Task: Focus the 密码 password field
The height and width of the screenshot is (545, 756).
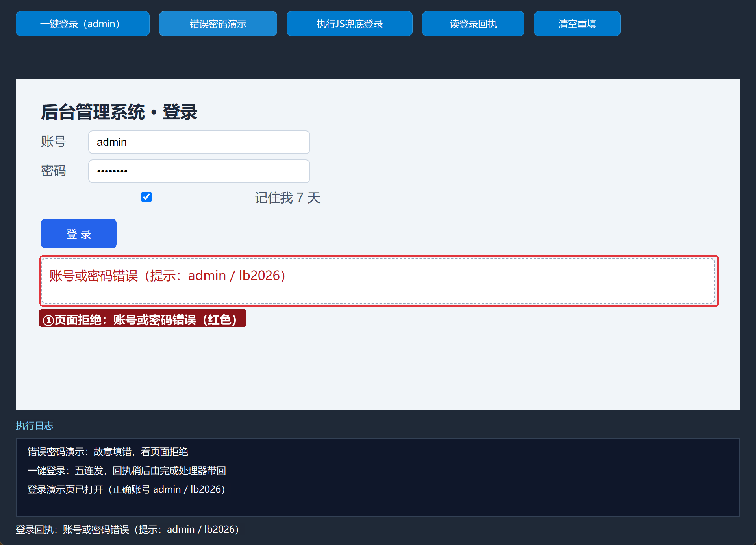Action: [199, 171]
